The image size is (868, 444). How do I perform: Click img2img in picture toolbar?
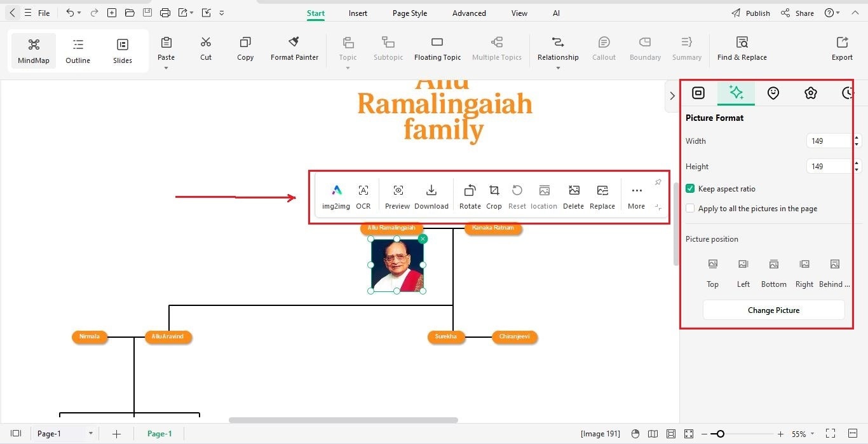click(336, 197)
